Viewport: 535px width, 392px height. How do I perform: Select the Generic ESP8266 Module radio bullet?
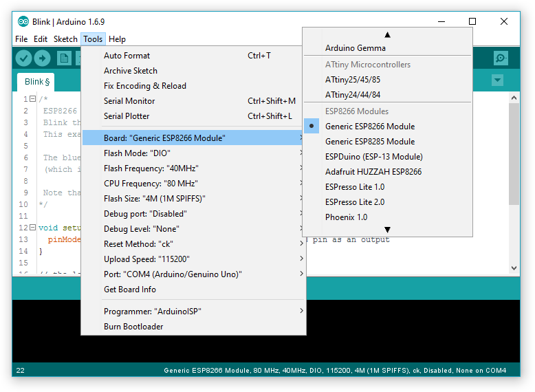click(312, 126)
